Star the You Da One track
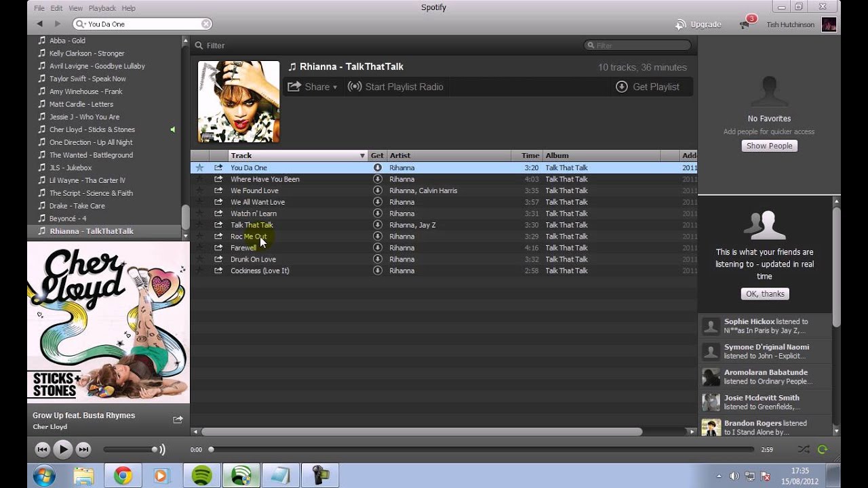868x488 pixels. pos(199,167)
